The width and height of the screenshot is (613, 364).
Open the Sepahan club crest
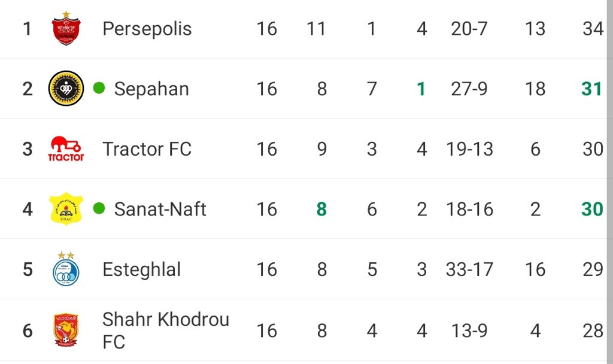[x=66, y=89]
